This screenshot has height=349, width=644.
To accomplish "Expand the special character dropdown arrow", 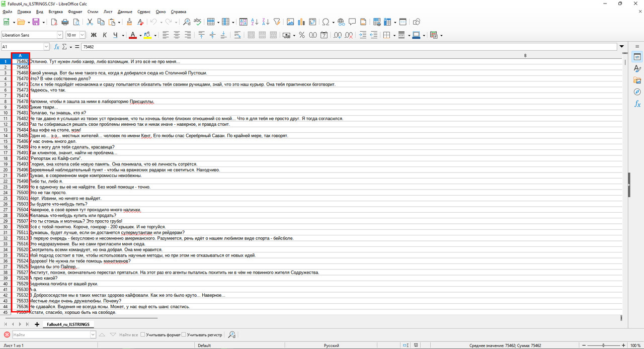I will tap(333, 22).
